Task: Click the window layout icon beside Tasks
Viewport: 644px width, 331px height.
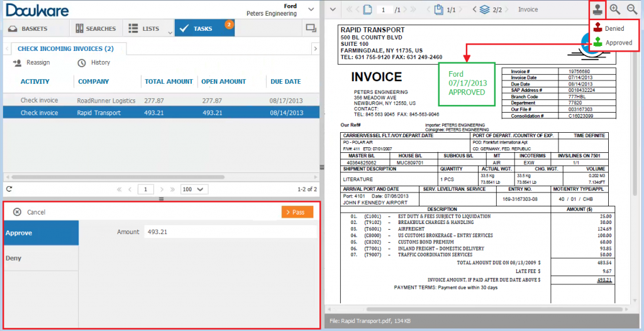Action: tap(310, 28)
